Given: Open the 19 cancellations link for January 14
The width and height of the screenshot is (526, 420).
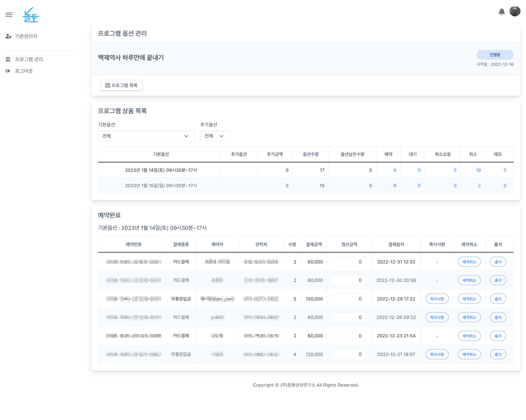Looking at the screenshot, I should tap(478, 170).
